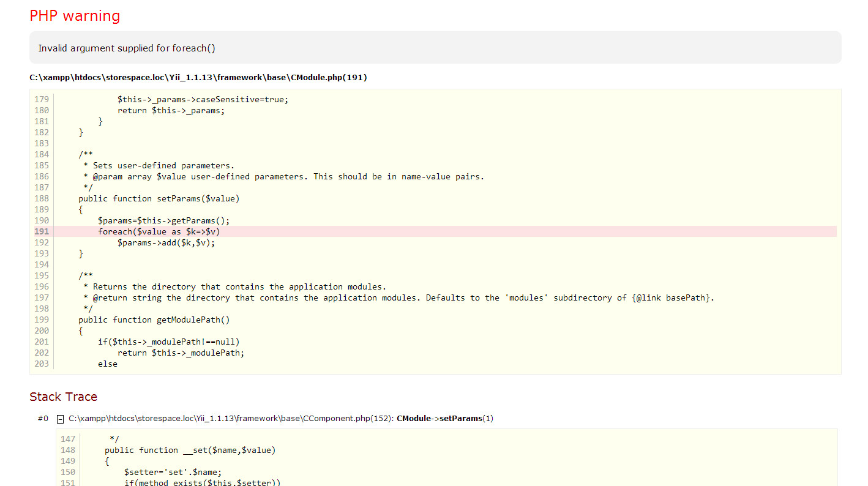Image resolution: width=868 pixels, height=486 pixels.
Task: Click line 179 caseSensitive=true statement
Action: tap(203, 99)
